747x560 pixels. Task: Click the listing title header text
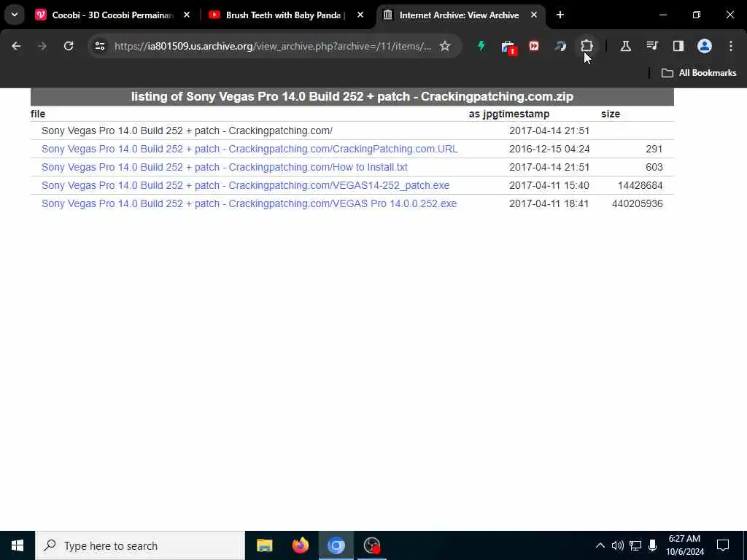tap(352, 97)
